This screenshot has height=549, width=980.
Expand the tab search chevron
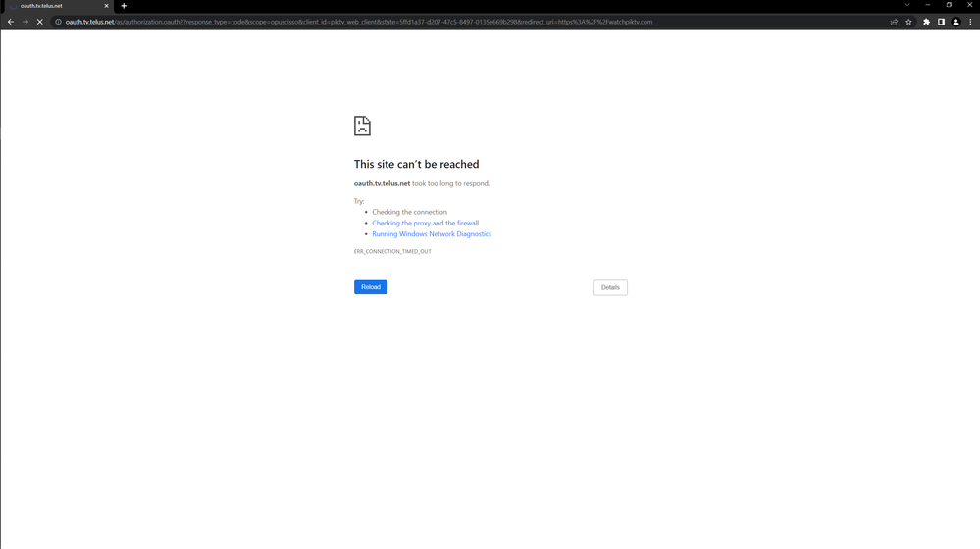click(x=906, y=5)
